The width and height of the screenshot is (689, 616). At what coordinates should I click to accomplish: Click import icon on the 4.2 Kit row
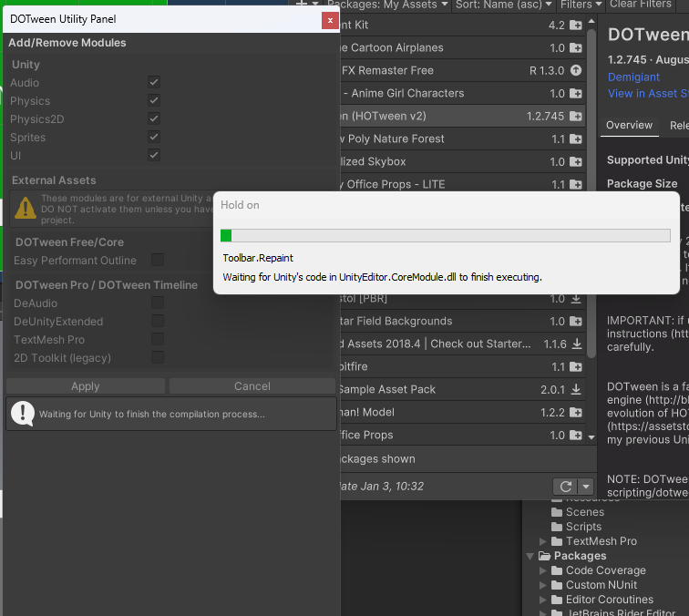pyautogui.click(x=576, y=25)
